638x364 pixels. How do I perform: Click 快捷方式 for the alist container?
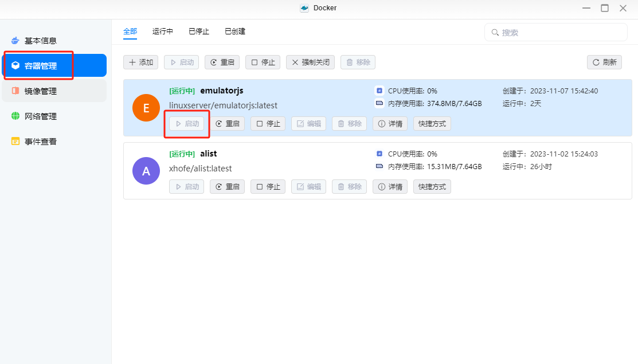[432, 187]
